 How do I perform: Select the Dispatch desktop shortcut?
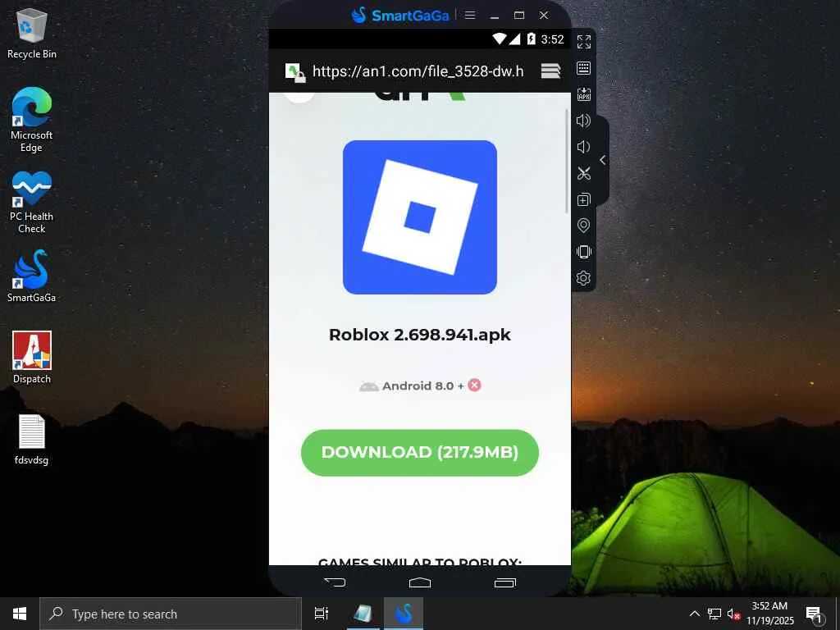tap(32, 358)
